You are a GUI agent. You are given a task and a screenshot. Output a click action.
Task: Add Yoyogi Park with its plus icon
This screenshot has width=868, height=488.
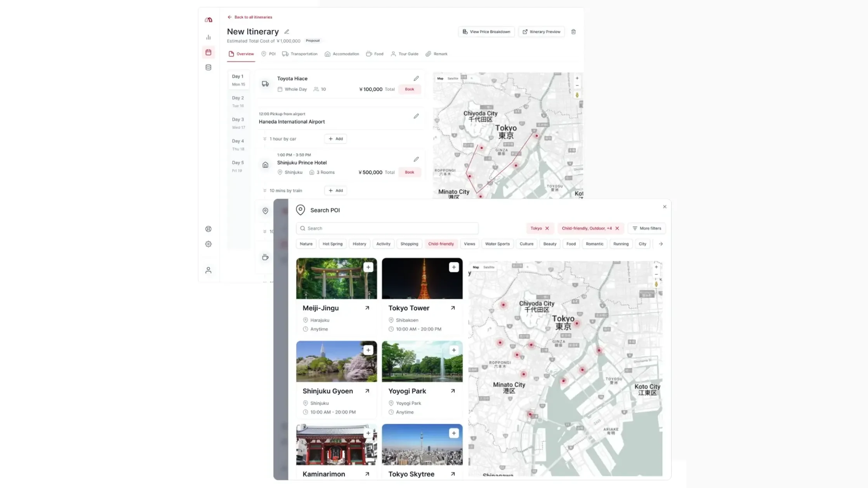454,350
